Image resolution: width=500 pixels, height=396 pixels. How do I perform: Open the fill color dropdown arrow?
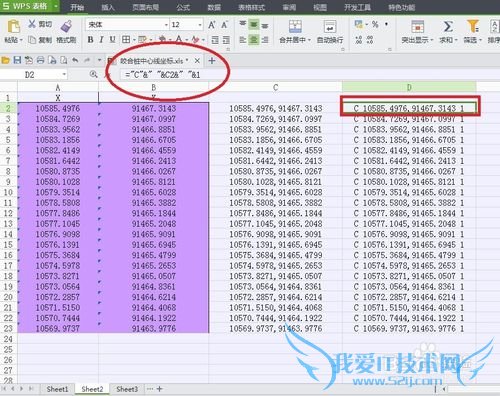pyautogui.click(x=170, y=40)
